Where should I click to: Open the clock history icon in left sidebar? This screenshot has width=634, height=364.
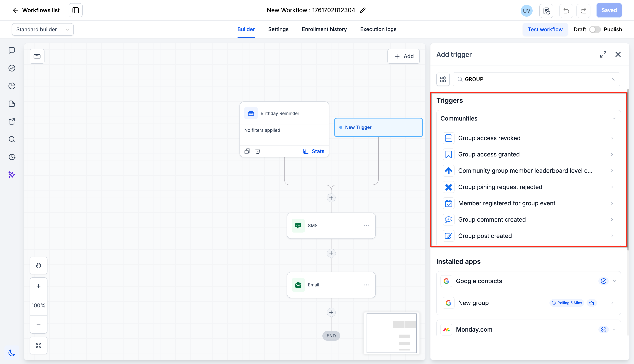click(12, 157)
